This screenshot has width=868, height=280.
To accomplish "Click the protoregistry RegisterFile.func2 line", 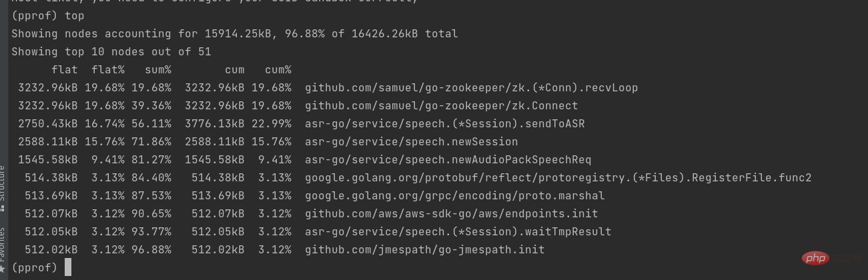I will [x=558, y=177].
